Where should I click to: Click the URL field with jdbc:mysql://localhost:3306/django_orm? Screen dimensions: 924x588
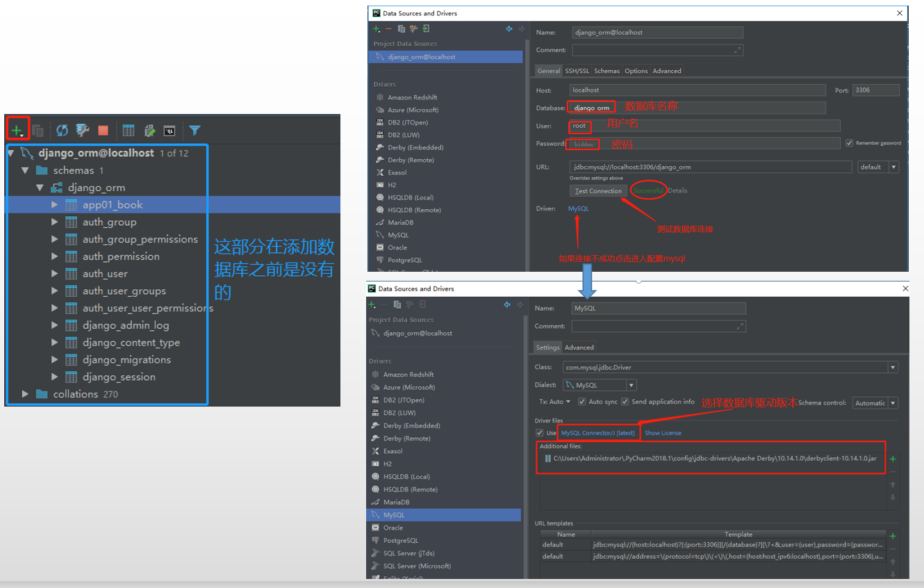711,167
